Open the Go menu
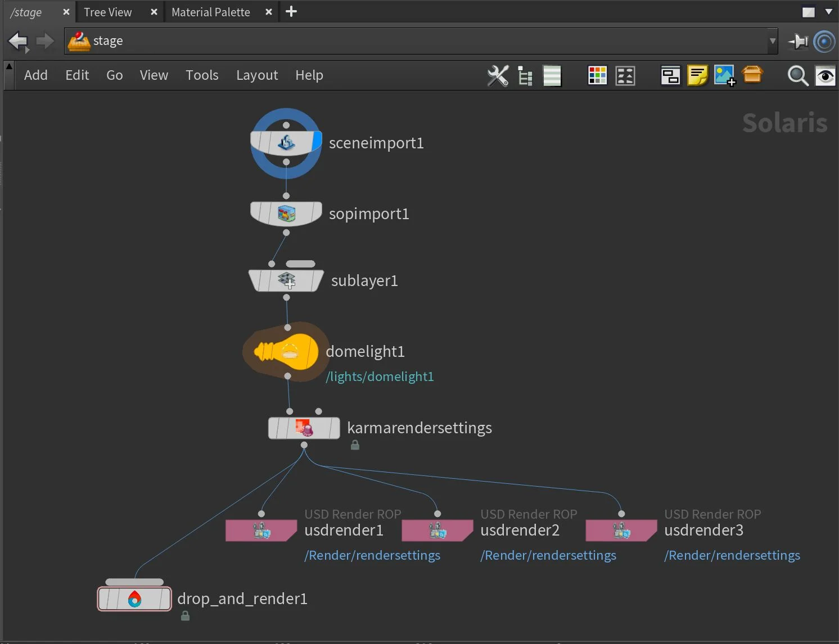Image resolution: width=839 pixels, height=644 pixels. pyautogui.click(x=115, y=75)
